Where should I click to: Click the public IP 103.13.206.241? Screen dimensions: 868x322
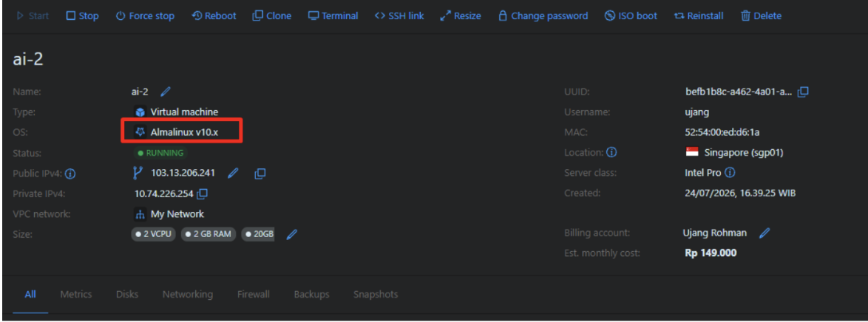pyautogui.click(x=183, y=173)
